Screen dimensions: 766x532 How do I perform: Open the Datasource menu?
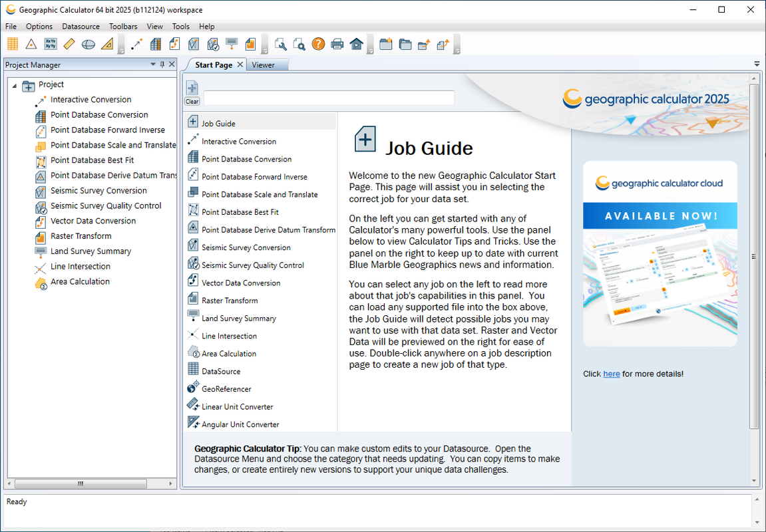coord(81,27)
